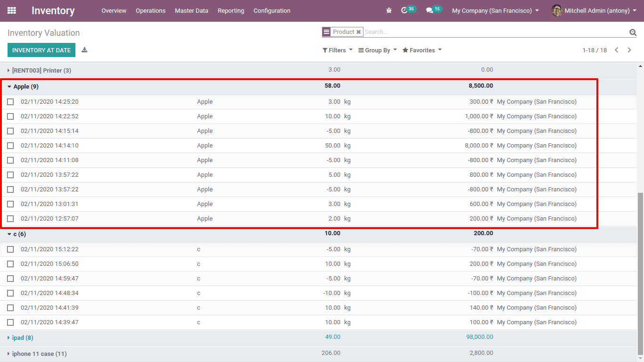Click the 206.00 iphone 11 case quantity

click(331, 353)
